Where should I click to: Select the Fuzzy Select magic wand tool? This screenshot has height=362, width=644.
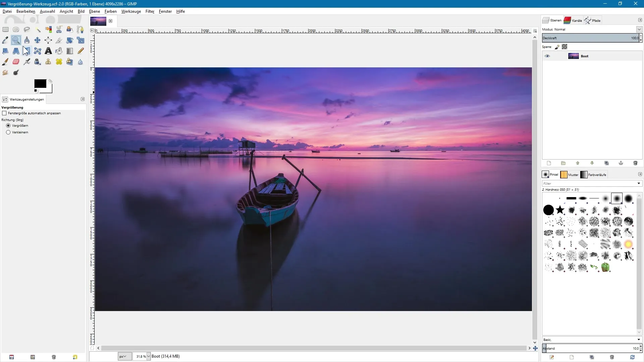coord(38,29)
